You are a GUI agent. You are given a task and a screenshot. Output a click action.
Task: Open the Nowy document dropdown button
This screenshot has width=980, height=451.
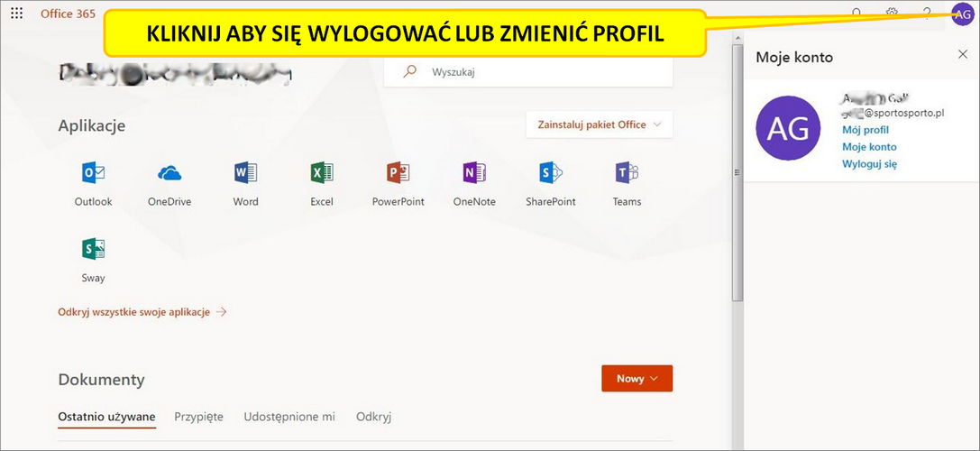click(x=637, y=379)
